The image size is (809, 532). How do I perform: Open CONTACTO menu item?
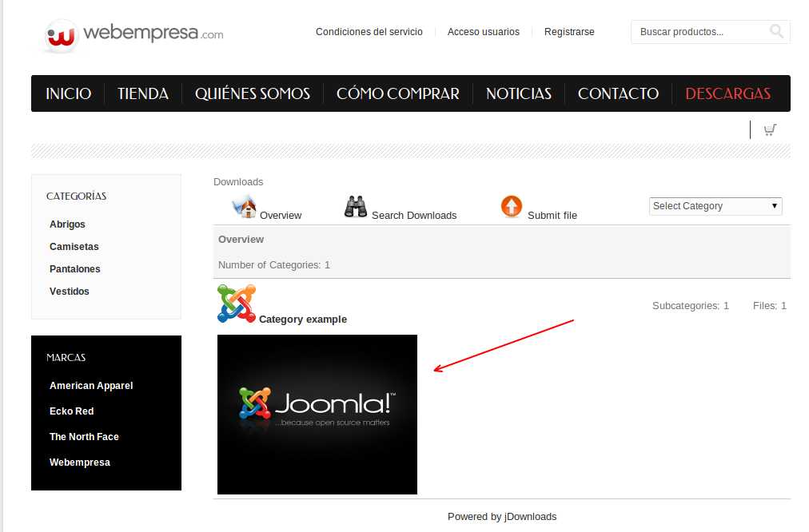pyautogui.click(x=618, y=93)
